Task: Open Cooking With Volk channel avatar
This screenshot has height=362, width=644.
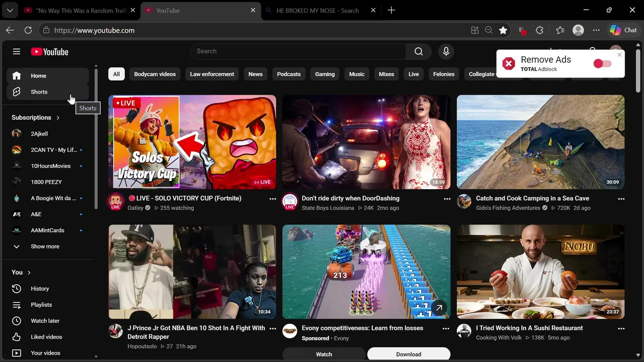Action: pyautogui.click(x=464, y=331)
